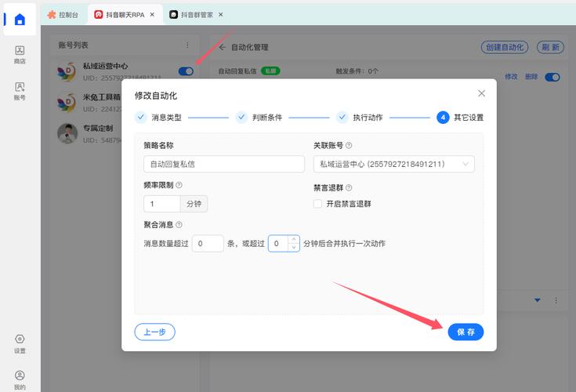Go to the 消息类型 step
This screenshot has width=576, height=392.
(x=158, y=117)
